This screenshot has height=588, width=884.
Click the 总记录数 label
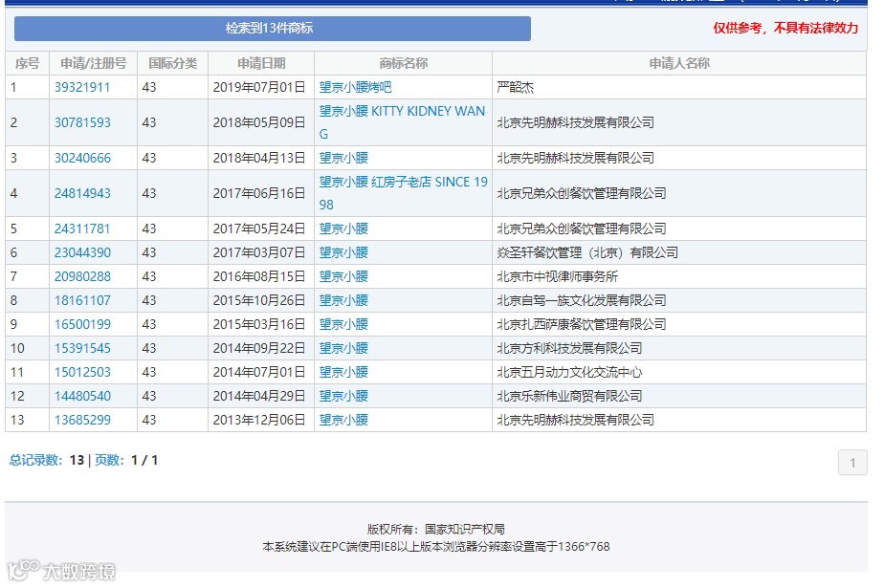pos(35,460)
